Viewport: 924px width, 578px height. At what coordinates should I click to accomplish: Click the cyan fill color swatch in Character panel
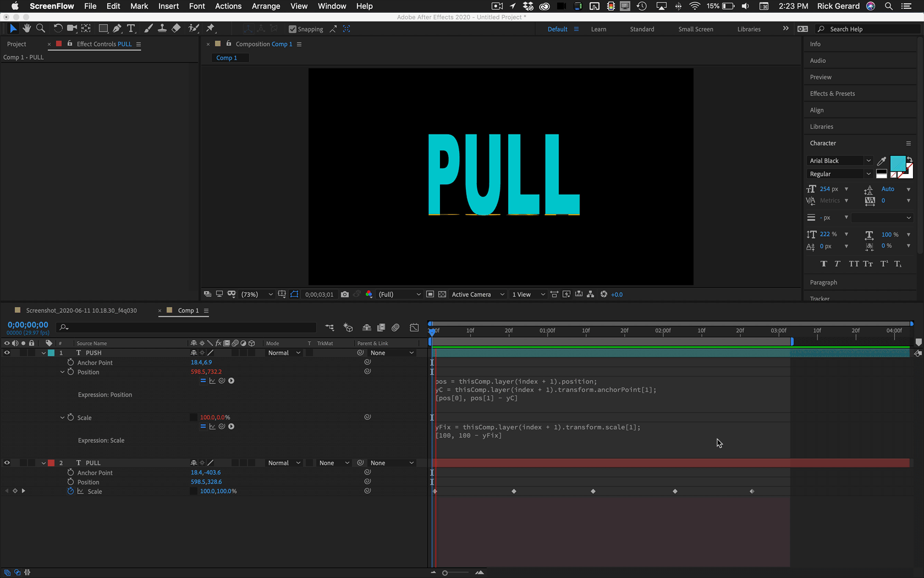click(x=898, y=163)
